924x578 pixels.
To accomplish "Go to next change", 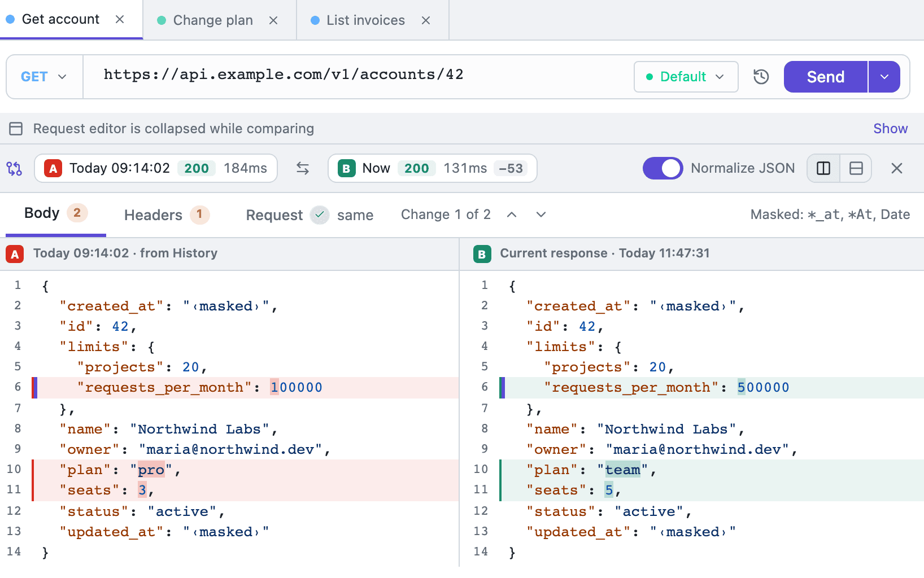I will [x=541, y=214].
